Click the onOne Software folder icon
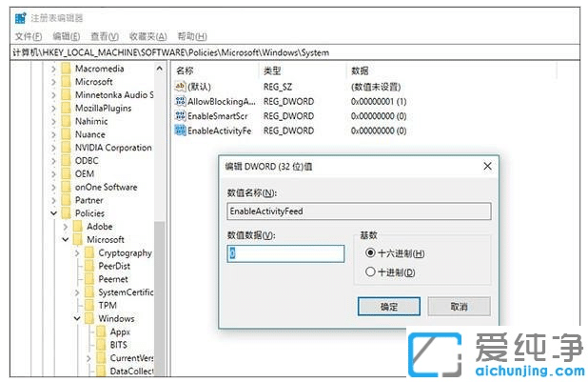The height and width of the screenshot is (382, 588). click(x=66, y=187)
